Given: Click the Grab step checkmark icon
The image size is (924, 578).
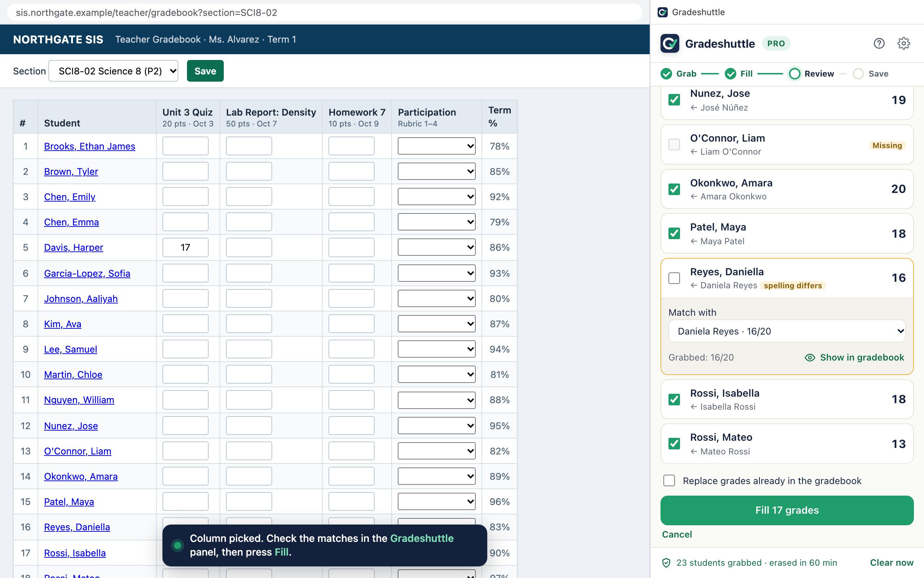Looking at the screenshot, I should [x=666, y=74].
